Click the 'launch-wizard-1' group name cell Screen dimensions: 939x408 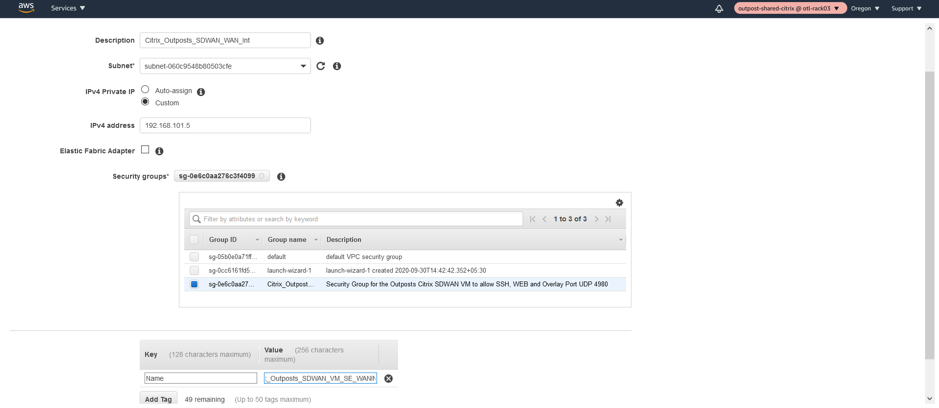point(289,270)
